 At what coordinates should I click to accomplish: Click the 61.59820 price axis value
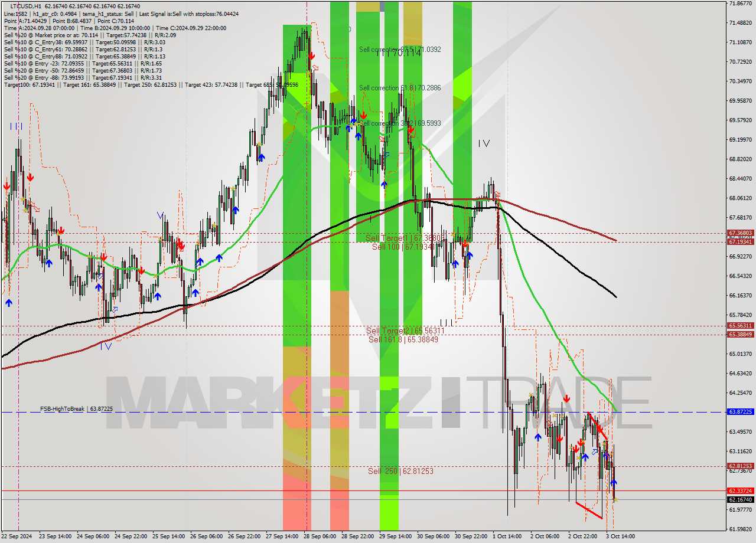pos(740,529)
